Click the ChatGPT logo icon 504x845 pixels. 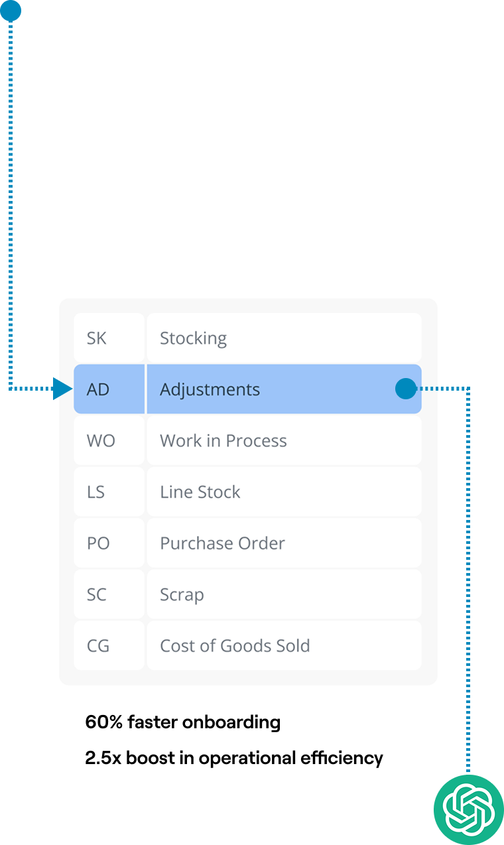[x=469, y=809]
